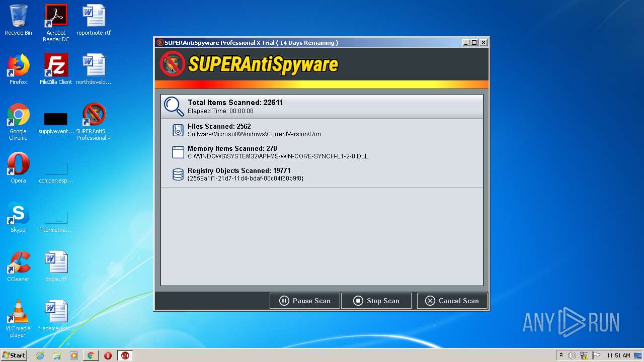
Task: Select the Skype desktop shortcut
Action: click(18, 217)
